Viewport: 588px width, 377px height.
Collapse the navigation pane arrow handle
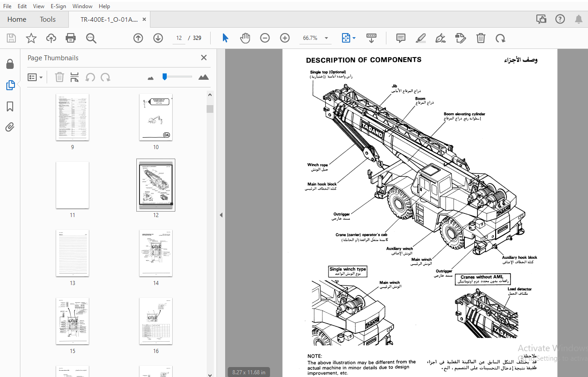[221, 215]
